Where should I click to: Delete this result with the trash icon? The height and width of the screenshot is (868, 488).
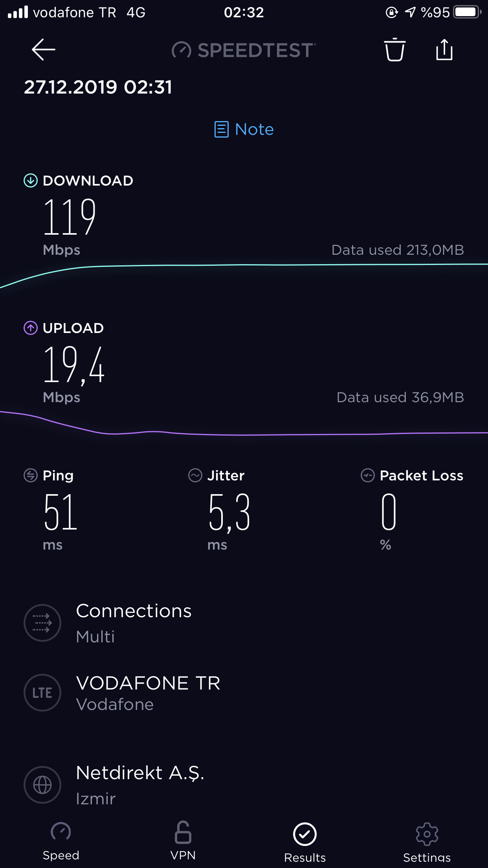click(x=394, y=50)
